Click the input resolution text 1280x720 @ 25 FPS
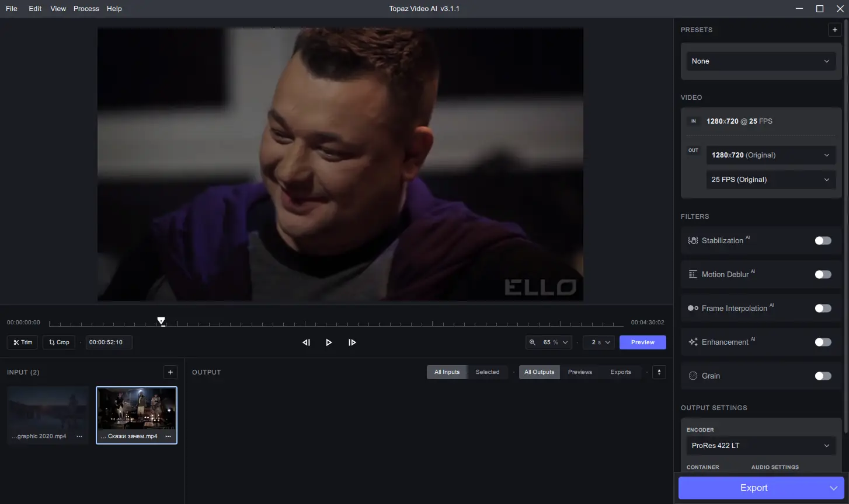 tap(739, 121)
